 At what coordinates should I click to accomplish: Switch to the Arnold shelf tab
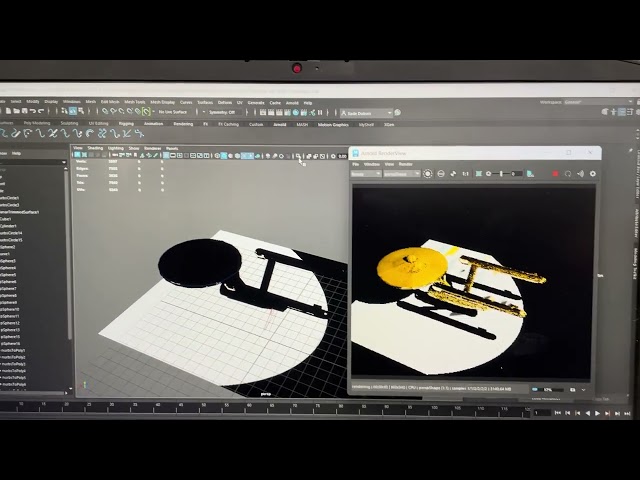pyautogui.click(x=280, y=124)
